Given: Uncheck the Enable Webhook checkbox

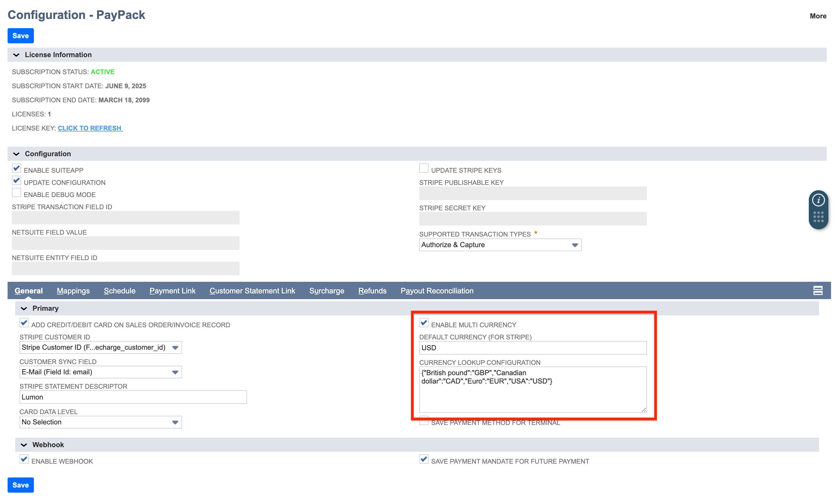Looking at the screenshot, I should point(24,459).
